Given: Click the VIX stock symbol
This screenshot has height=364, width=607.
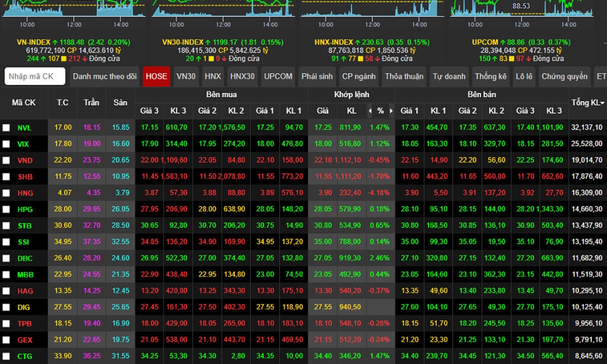Looking at the screenshot, I should click(24, 144).
